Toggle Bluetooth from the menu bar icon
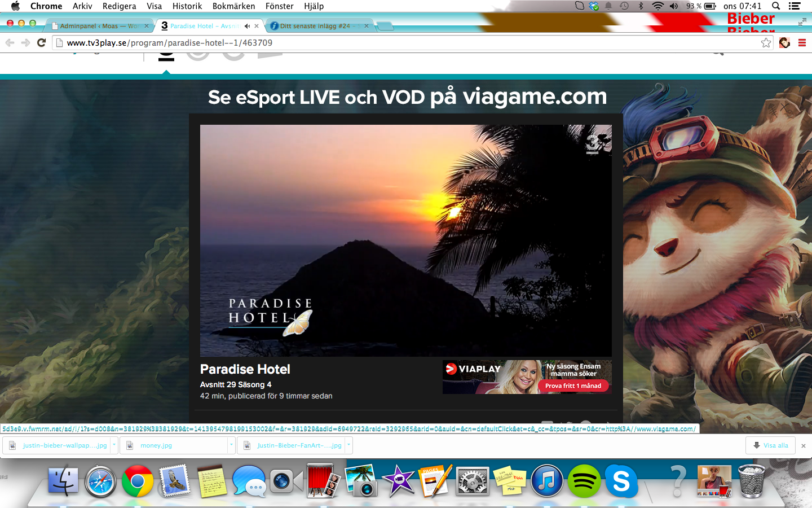 click(641, 6)
